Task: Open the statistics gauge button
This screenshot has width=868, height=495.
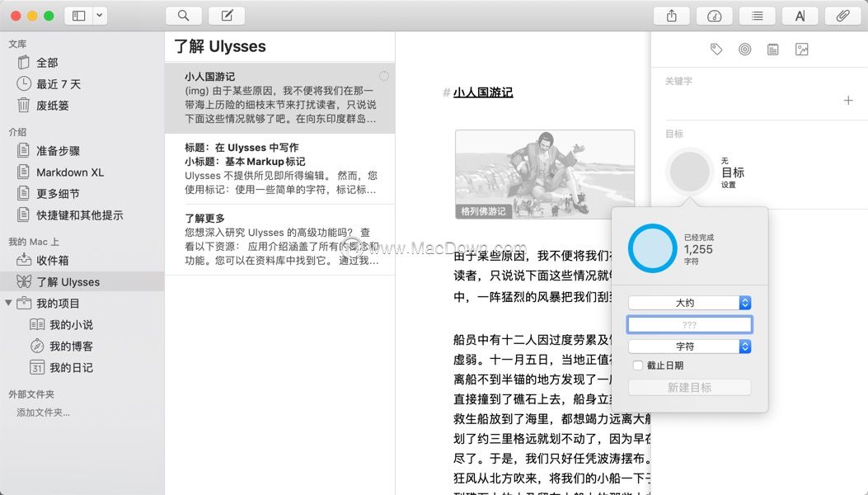Action: point(714,16)
